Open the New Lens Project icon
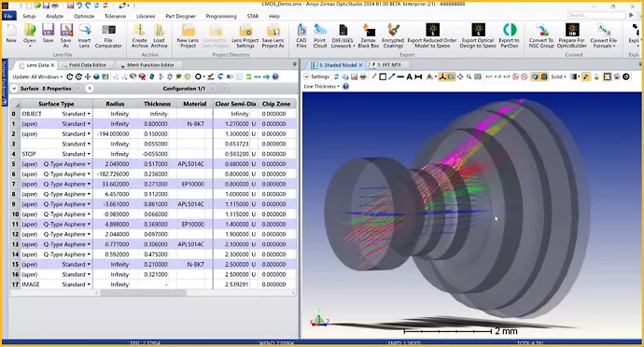 188,35
